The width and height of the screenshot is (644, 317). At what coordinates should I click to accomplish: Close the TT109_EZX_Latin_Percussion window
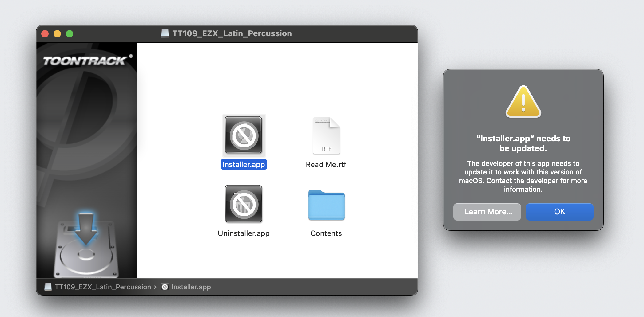click(45, 34)
